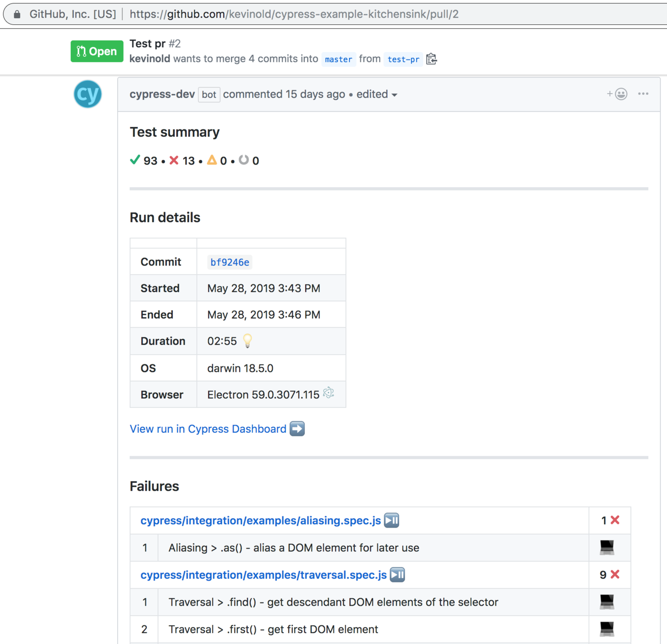667x644 pixels.
Task: Click the skipped circle icon in summary
Action: (244, 160)
